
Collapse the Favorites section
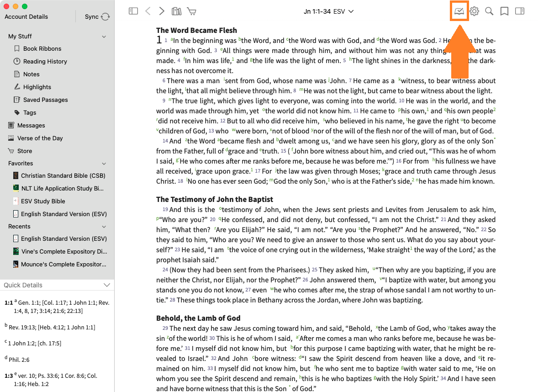[x=104, y=164]
